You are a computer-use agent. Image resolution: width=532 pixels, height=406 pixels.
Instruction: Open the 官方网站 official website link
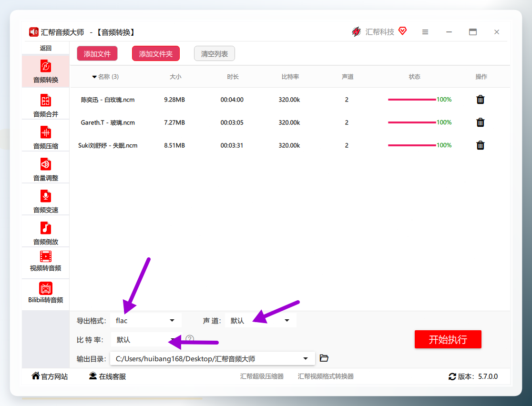tap(50, 376)
